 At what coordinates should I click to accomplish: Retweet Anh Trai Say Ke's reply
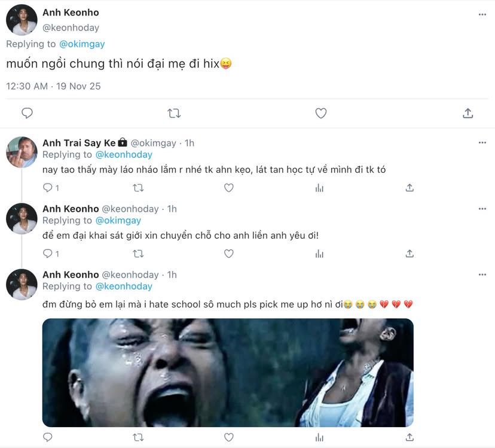point(138,188)
